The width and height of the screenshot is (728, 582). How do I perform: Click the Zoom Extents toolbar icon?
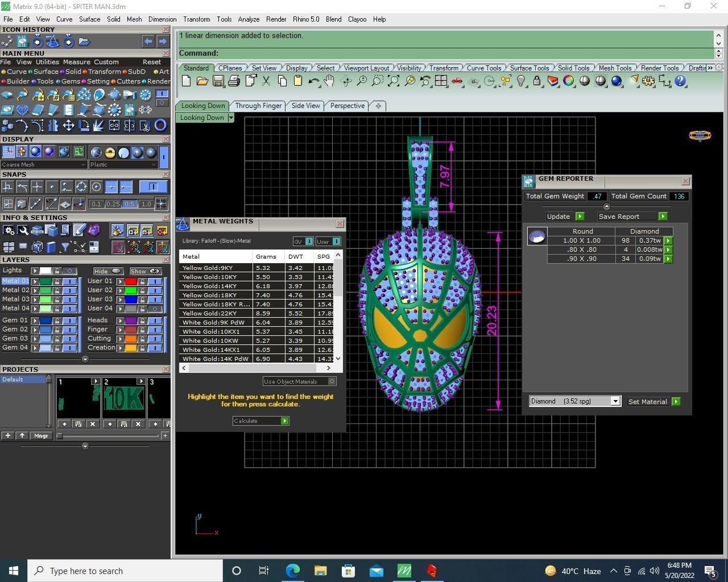tap(393, 81)
